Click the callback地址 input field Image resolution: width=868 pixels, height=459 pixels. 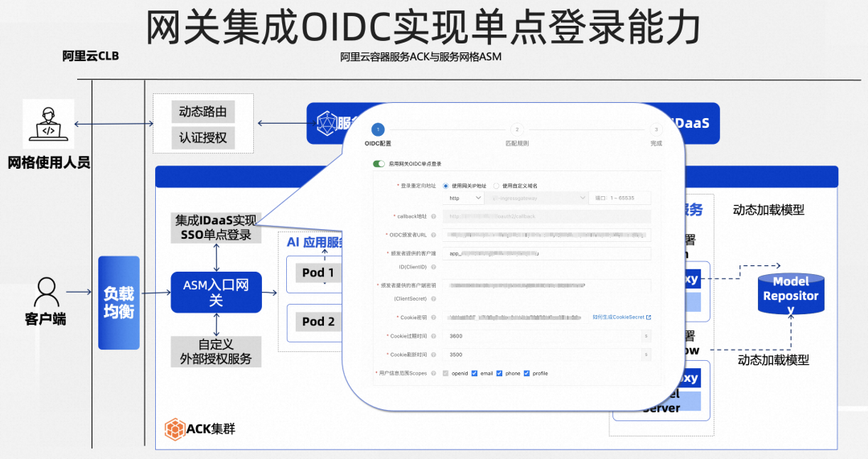[x=547, y=216]
